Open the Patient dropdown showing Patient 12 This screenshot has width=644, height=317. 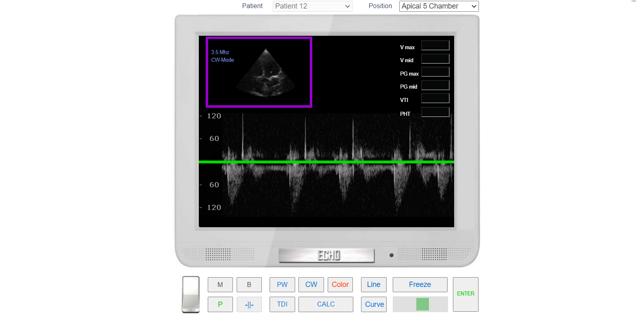(312, 6)
